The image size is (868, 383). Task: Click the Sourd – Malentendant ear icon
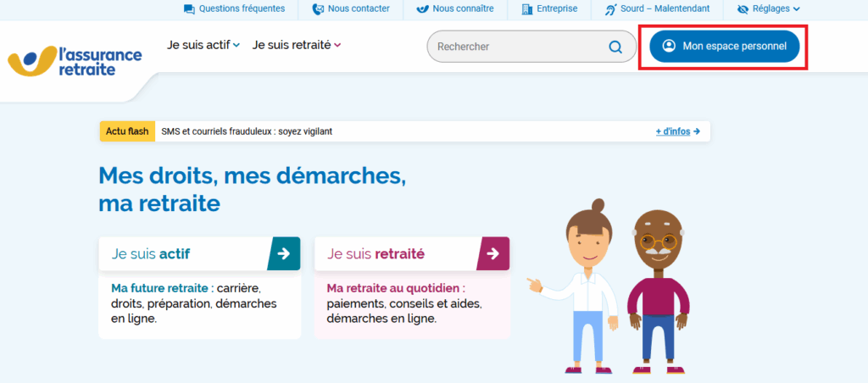(611, 9)
